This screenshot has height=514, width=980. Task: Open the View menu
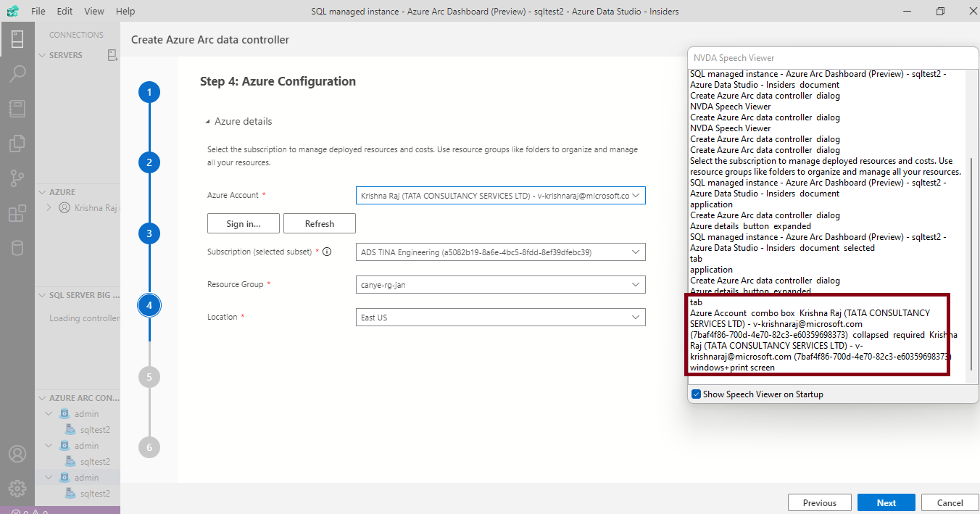(x=94, y=11)
